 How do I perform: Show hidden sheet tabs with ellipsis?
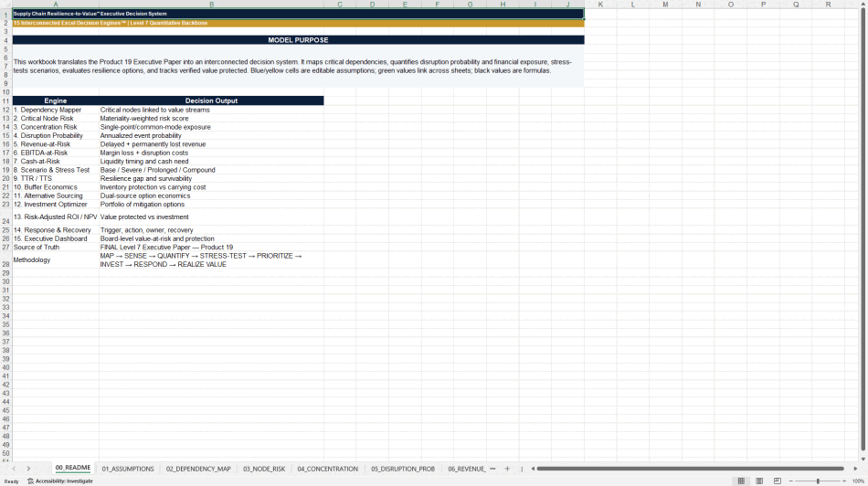click(492, 469)
